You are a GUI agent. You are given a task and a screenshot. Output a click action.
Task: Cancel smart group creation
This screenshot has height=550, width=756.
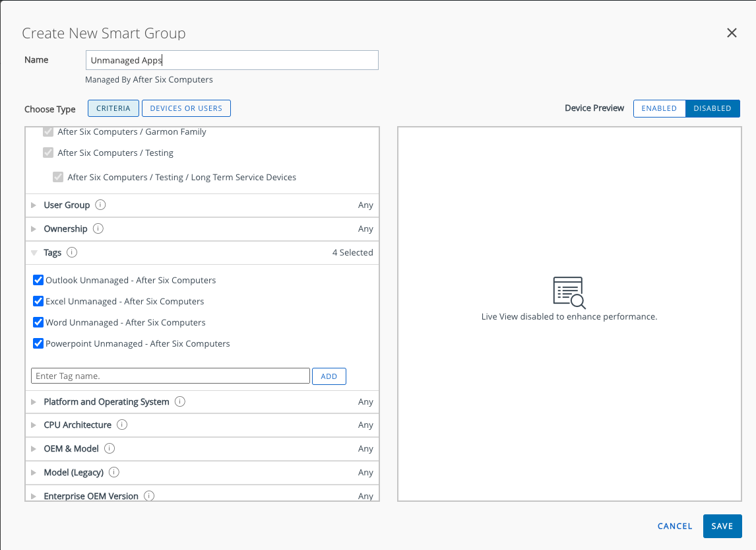674,526
